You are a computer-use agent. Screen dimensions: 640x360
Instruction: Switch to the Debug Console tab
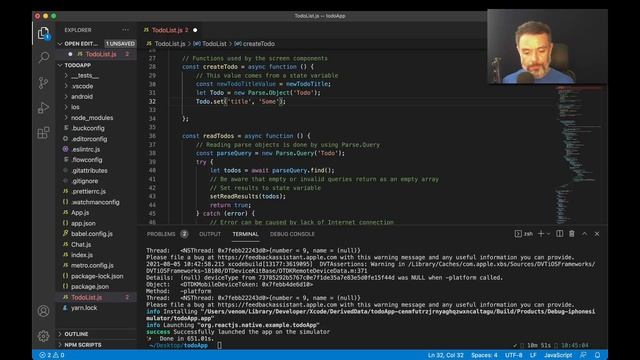coord(292,234)
